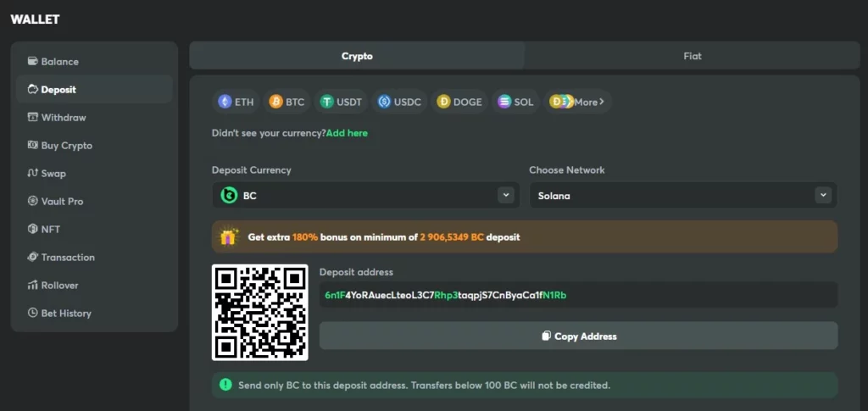868x411 pixels.
Task: Click the deposit QR code
Action: (x=260, y=313)
